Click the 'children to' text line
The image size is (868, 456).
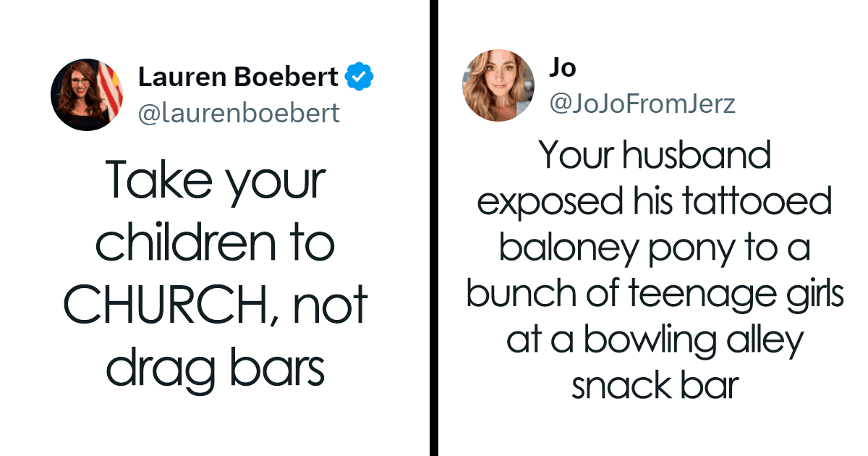pos(216,244)
